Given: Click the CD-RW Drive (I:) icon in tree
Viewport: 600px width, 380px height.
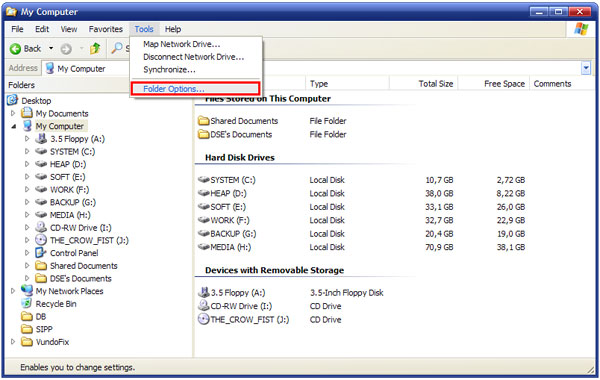Looking at the screenshot, I should click(x=41, y=227).
